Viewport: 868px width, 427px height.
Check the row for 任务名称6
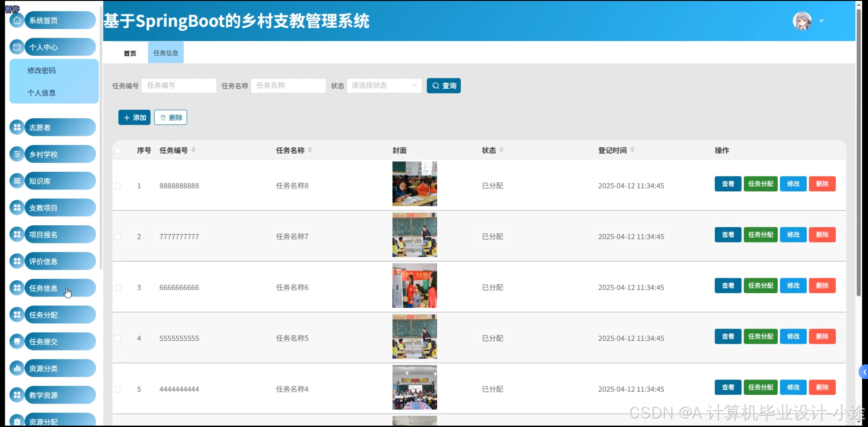pyautogui.click(x=118, y=287)
